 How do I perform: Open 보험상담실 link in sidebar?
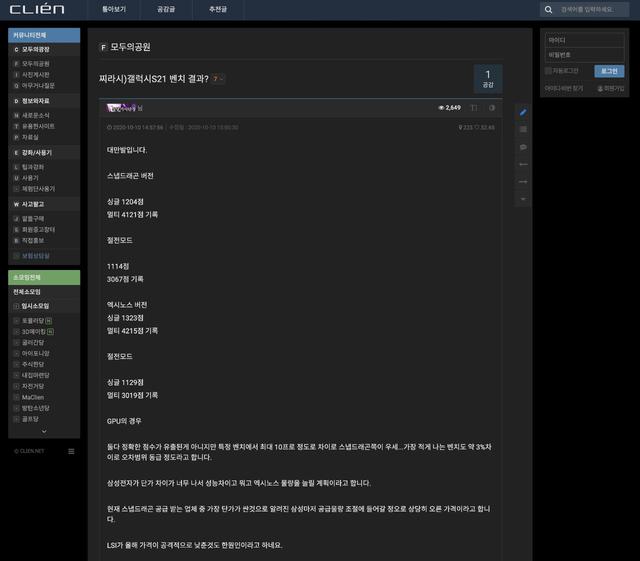(x=36, y=256)
